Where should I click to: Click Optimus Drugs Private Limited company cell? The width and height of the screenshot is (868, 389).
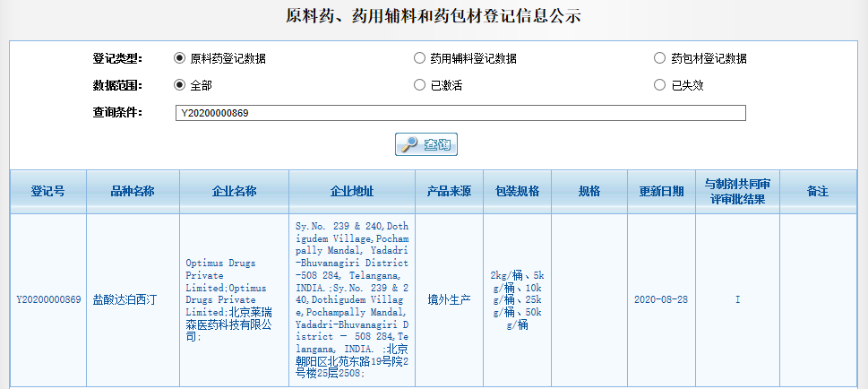click(x=234, y=299)
